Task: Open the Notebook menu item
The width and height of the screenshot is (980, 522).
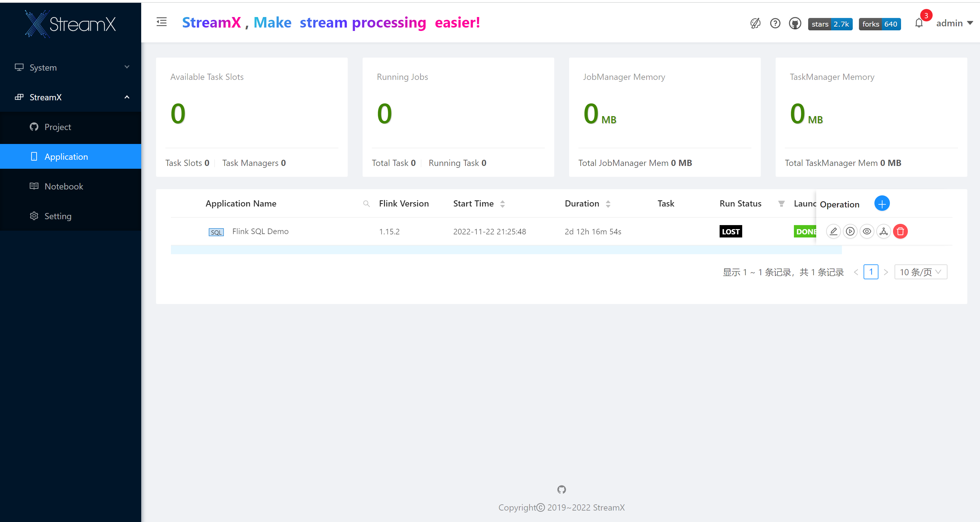Action: click(x=71, y=186)
